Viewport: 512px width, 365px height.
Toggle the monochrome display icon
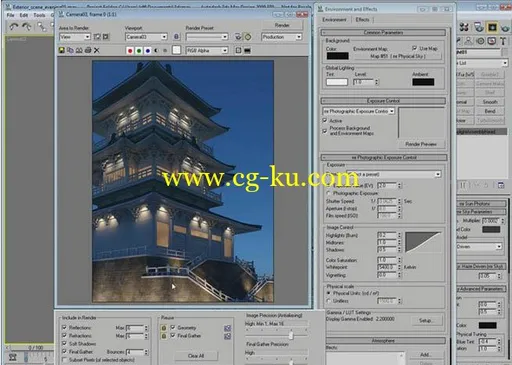pos(165,51)
